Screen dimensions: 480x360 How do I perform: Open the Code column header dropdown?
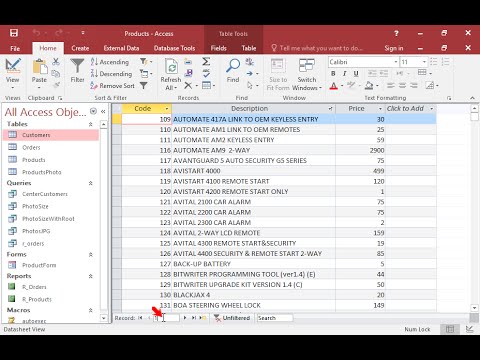click(x=167, y=109)
